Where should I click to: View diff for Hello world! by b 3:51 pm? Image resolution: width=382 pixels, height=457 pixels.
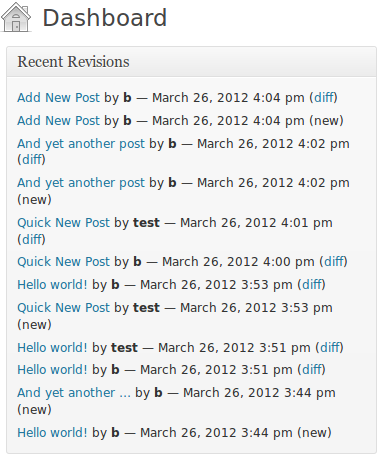pyautogui.click(x=311, y=370)
